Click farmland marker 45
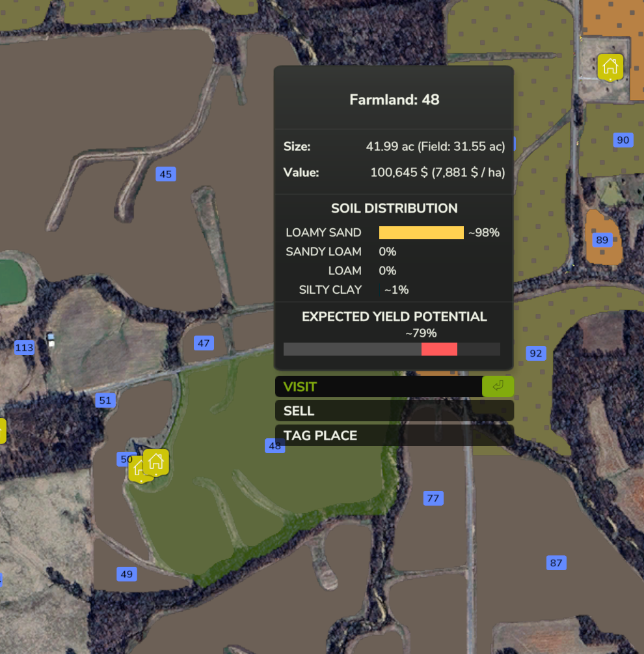The image size is (644, 654). [x=166, y=174]
